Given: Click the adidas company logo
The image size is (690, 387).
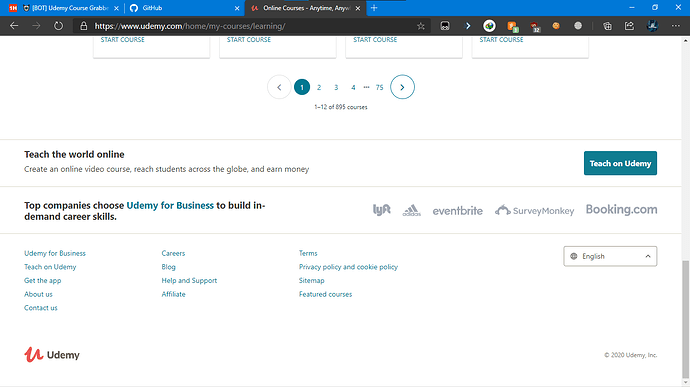Looking at the screenshot, I should click(411, 210).
